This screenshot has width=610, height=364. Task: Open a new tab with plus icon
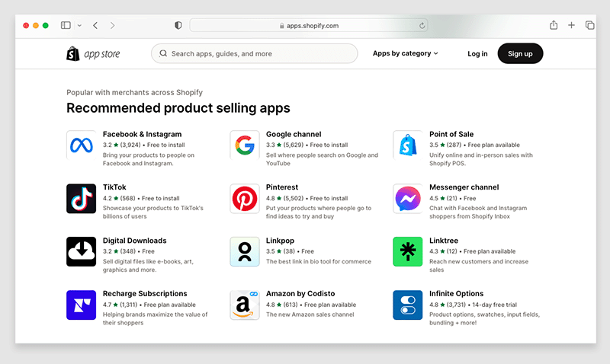(571, 25)
